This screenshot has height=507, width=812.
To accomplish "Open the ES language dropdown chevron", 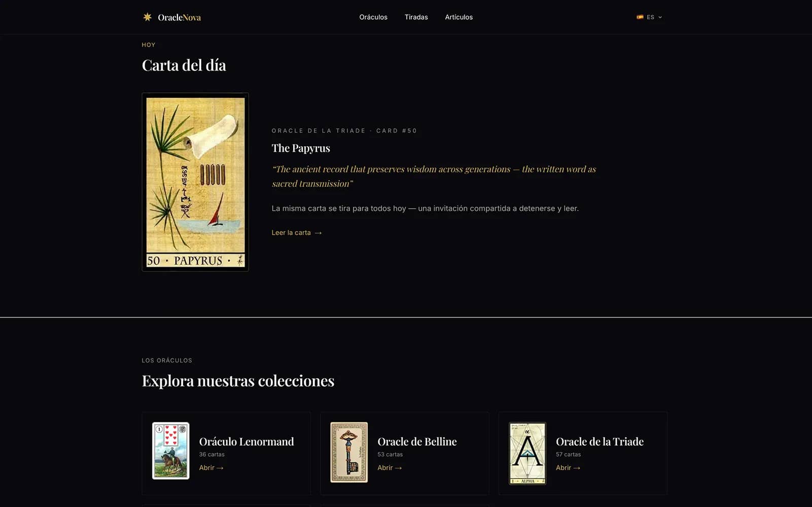I will point(660,17).
